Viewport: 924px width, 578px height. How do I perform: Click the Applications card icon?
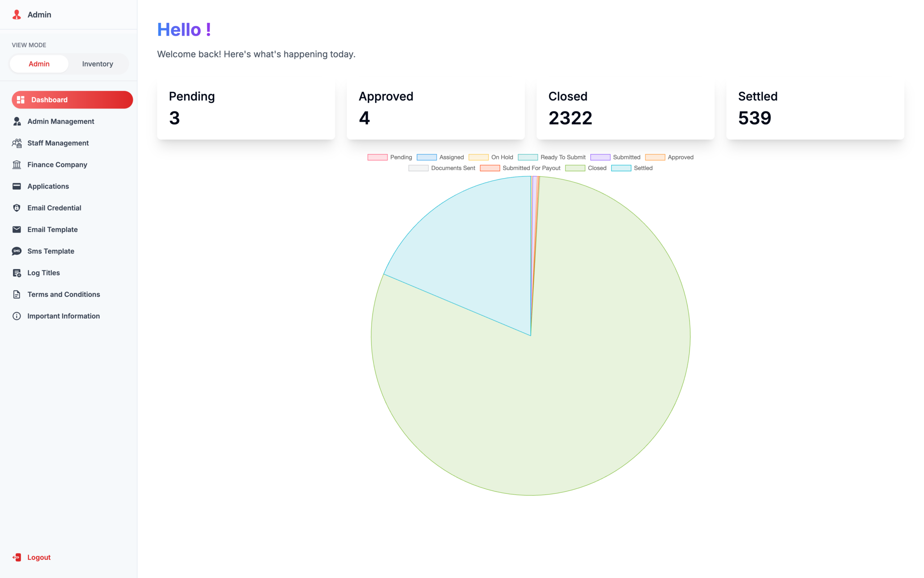pyautogui.click(x=17, y=186)
